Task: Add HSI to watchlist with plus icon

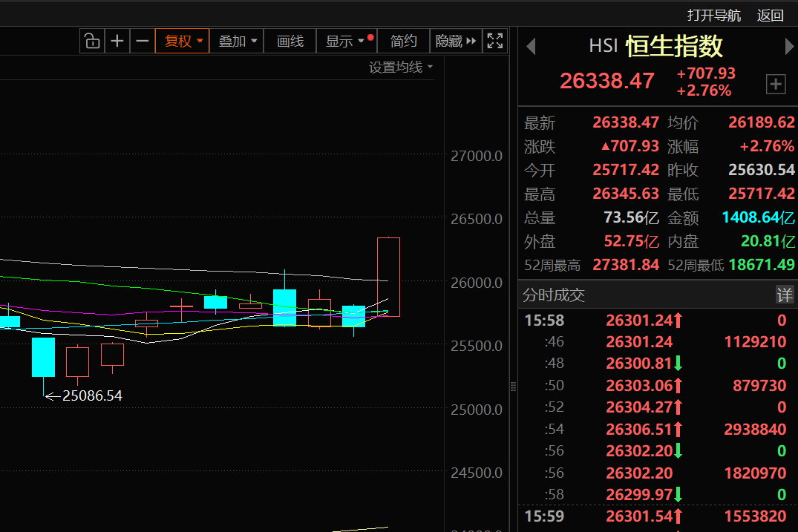Action: (x=775, y=85)
